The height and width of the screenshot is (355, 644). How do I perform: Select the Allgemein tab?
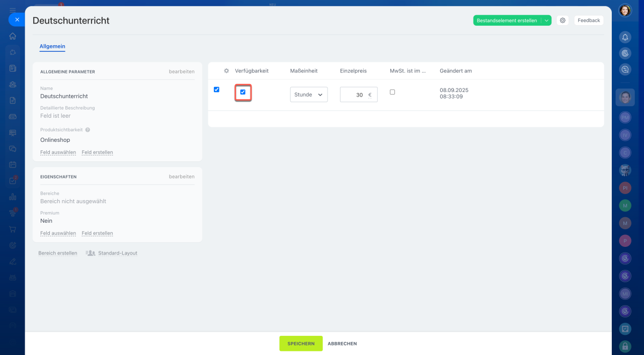(52, 46)
